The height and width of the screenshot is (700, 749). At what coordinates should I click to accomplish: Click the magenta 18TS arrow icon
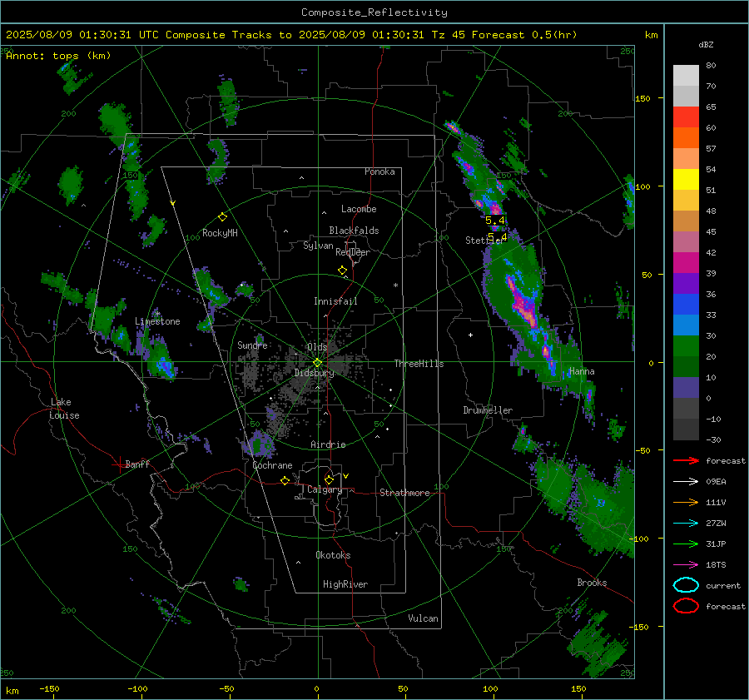click(x=686, y=565)
